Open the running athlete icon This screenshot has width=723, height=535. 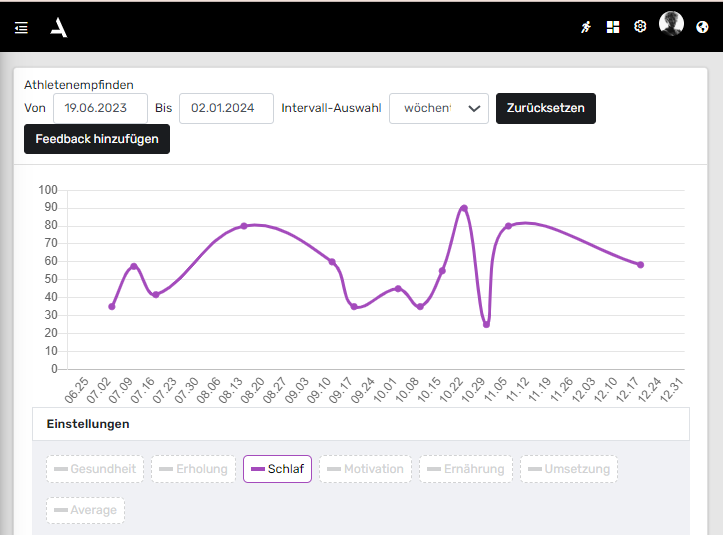point(586,27)
